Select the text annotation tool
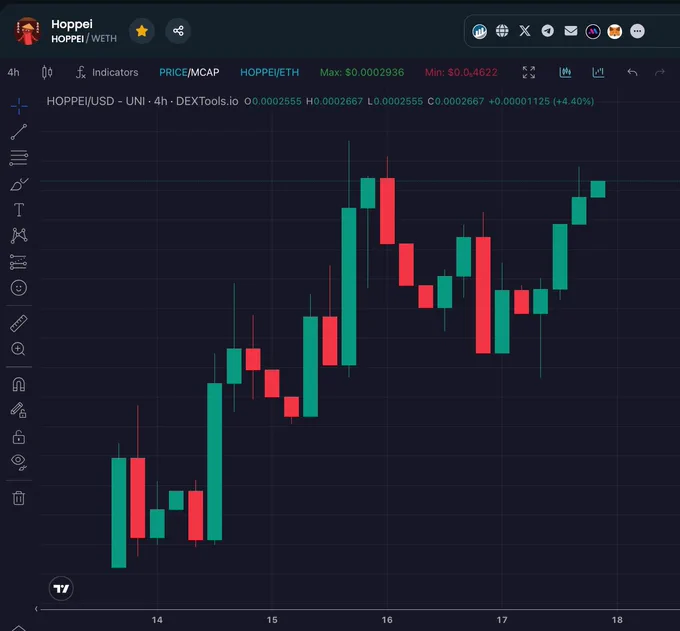The width and height of the screenshot is (680, 631). (19, 210)
